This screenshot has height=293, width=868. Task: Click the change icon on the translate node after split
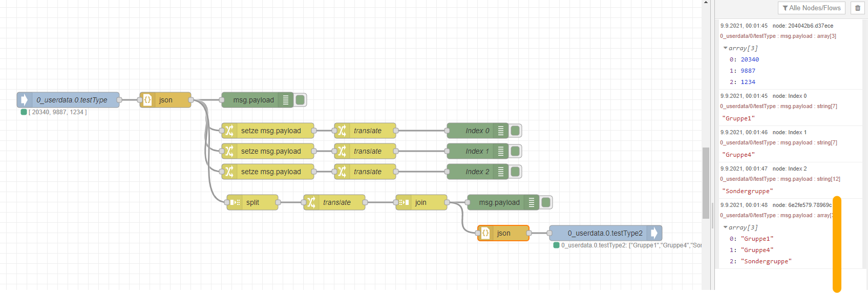[311, 202]
